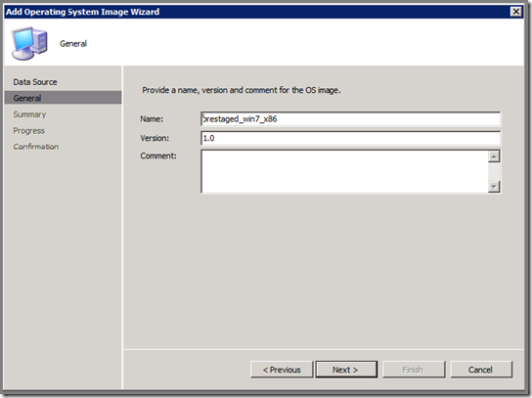Focus the Version field showing 1.0
This screenshot has width=532, height=398.
[x=350, y=138]
